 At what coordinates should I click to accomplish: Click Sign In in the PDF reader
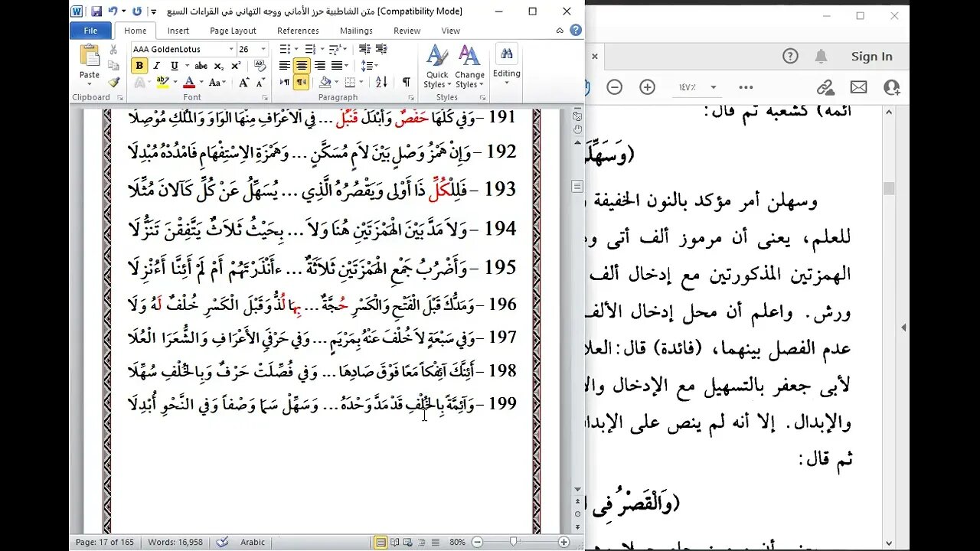(871, 57)
